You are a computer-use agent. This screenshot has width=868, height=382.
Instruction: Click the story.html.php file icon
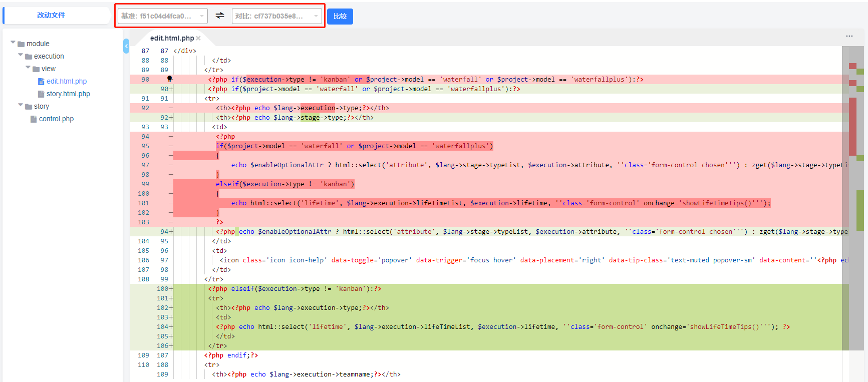click(x=41, y=94)
